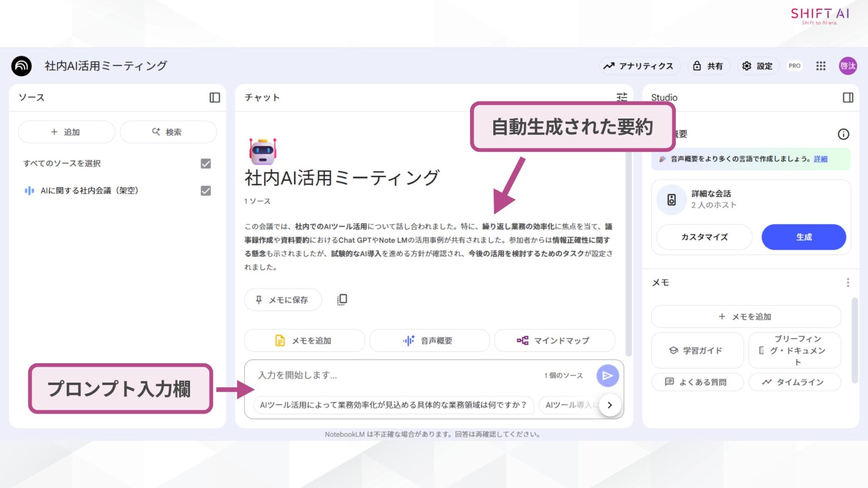The width and height of the screenshot is (868, 488).
Task: Open アナリティクス from the top bar
Action: click(x=640, y=66)
